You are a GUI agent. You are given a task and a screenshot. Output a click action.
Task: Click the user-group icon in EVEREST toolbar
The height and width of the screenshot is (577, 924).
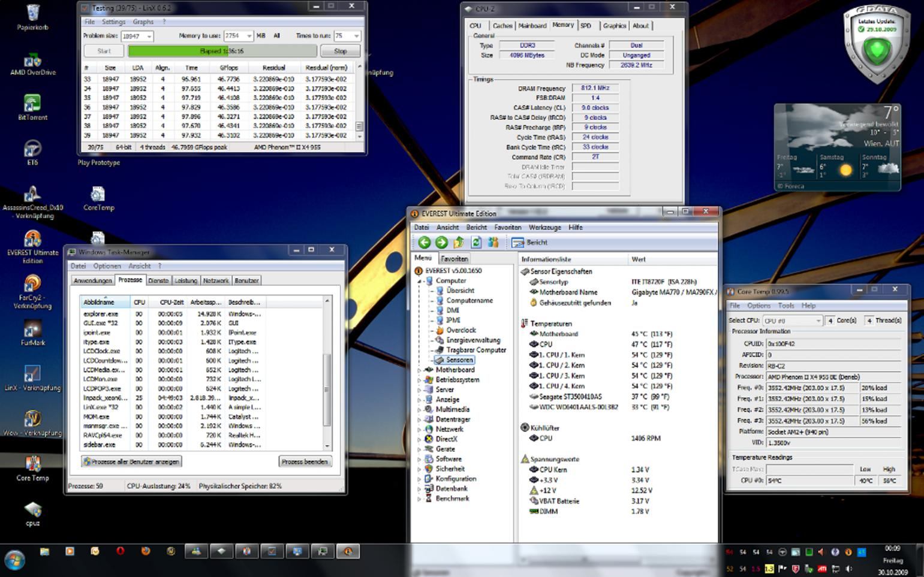click(x=493, y=242)
